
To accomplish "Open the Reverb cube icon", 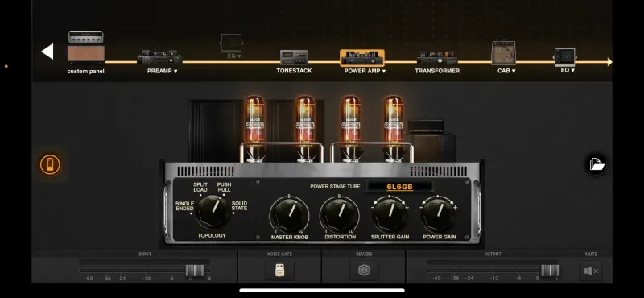I will coord(364,271).
